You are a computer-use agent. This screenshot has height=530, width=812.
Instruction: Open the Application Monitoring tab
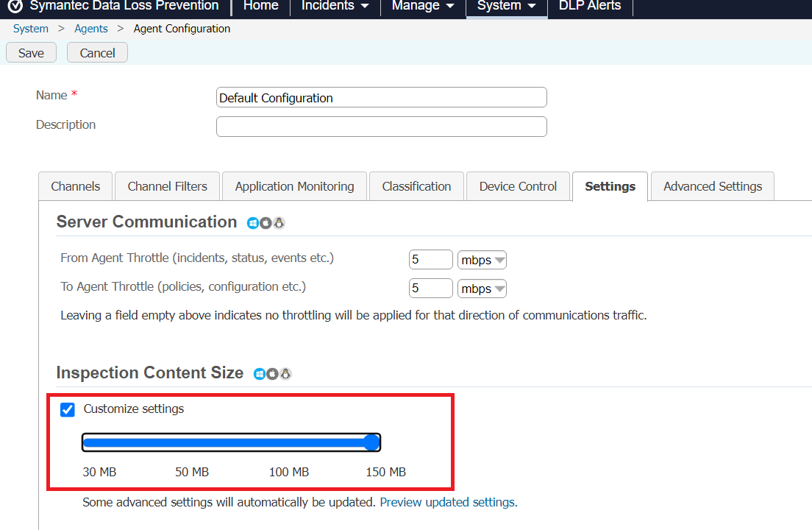point(295,186)
